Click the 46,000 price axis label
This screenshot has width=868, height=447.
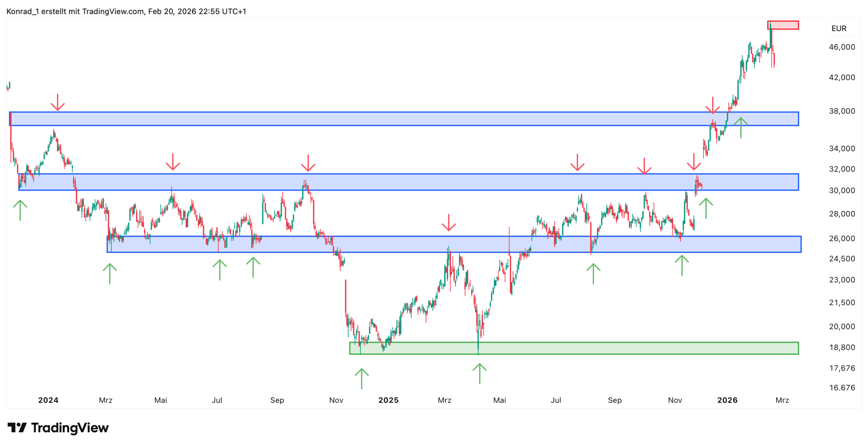[x=842, y=47]
